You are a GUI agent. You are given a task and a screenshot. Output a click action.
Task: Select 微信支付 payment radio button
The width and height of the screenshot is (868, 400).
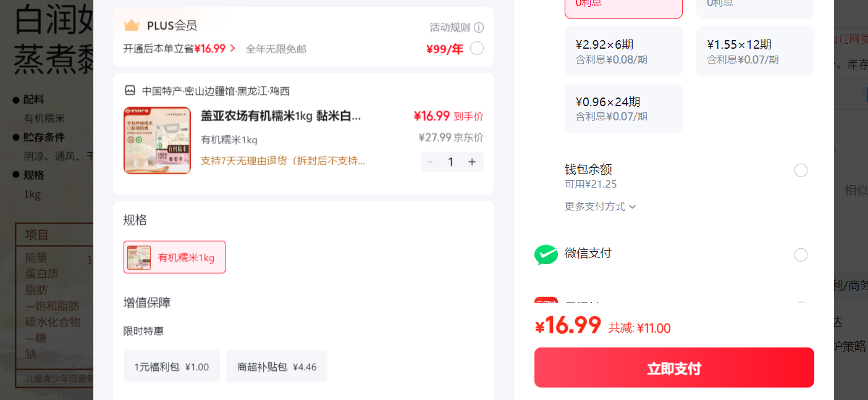pyautogui.click(x=801, y=255)
